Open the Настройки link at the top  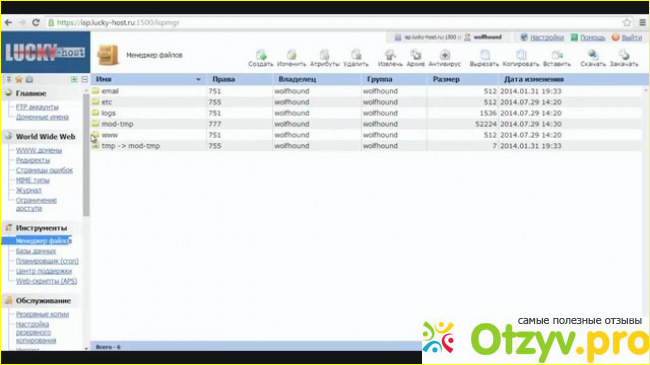click(547, 37)
